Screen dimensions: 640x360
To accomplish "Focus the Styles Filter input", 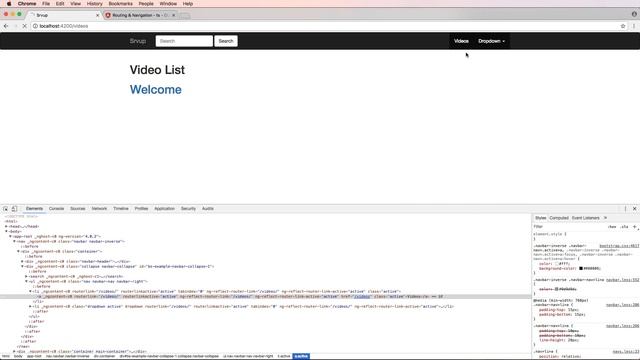I will coord(569,227).
